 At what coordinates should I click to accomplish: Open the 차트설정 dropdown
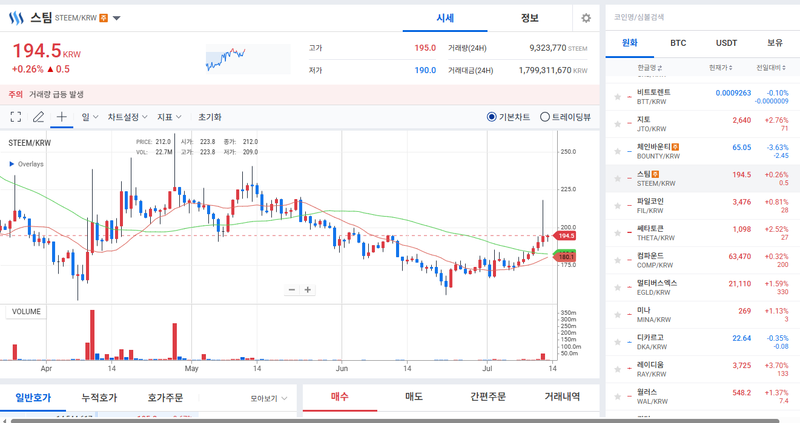click(128, 117)
